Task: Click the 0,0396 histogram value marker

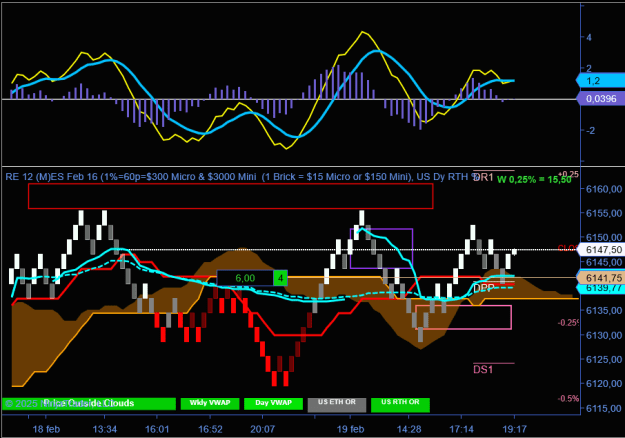Action: coord(601,98)
